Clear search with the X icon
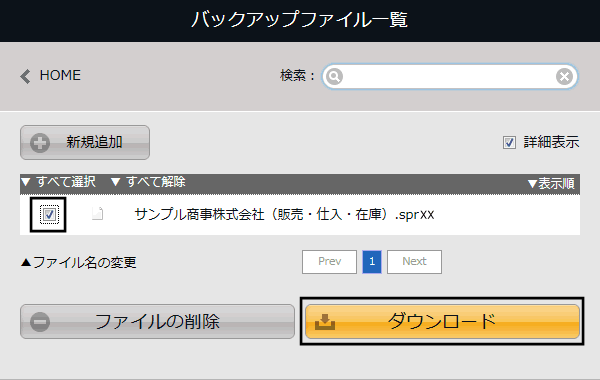 click(564, 77)
